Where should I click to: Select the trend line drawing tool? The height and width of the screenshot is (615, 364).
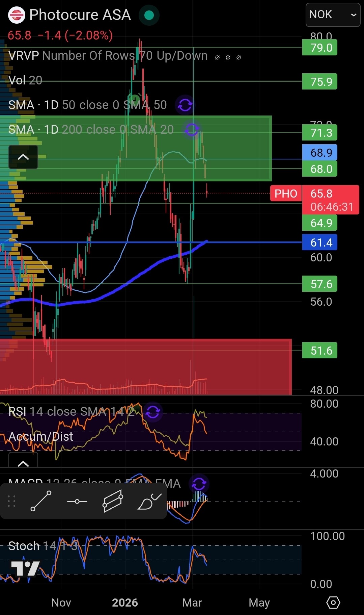tap(41, 501)
